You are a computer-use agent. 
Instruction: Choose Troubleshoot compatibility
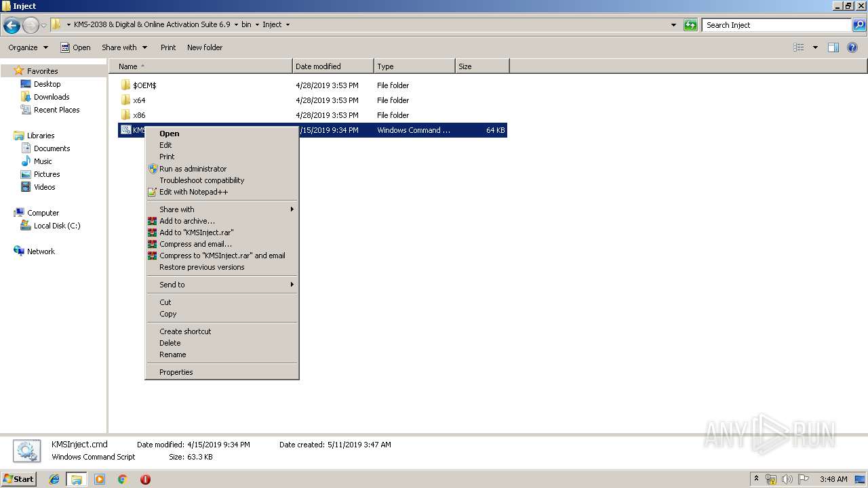coord(222,180)
